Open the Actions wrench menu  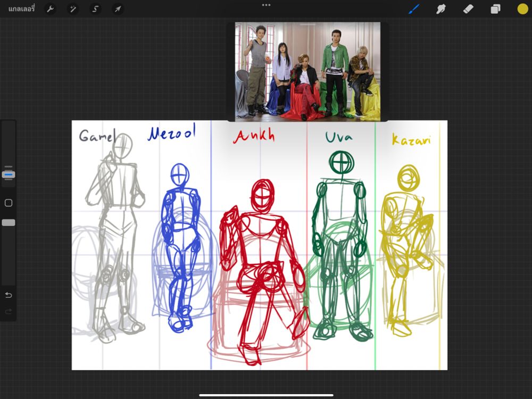coord(50,9)
